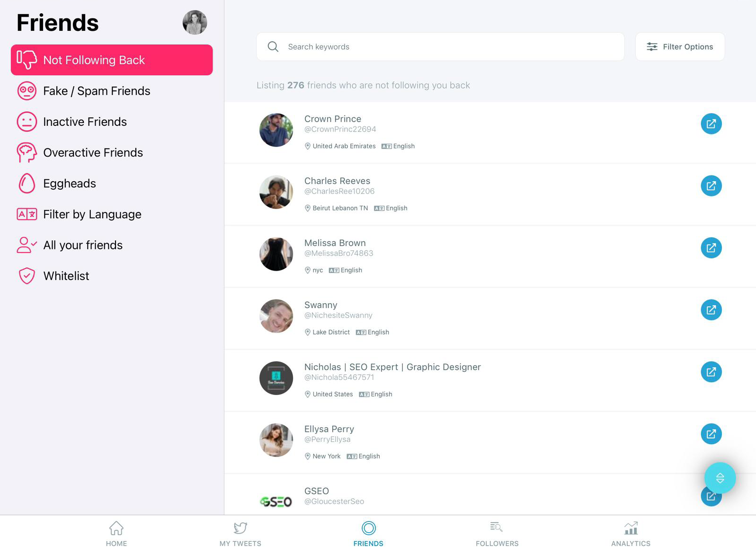Open Melissa Brown's external profile icon

tap(711, 248)
